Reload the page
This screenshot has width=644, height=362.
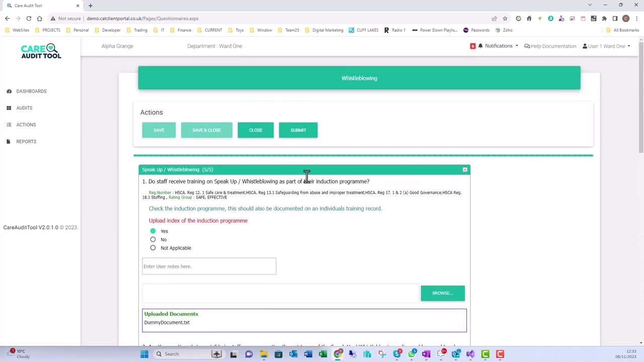pos(29,19)
